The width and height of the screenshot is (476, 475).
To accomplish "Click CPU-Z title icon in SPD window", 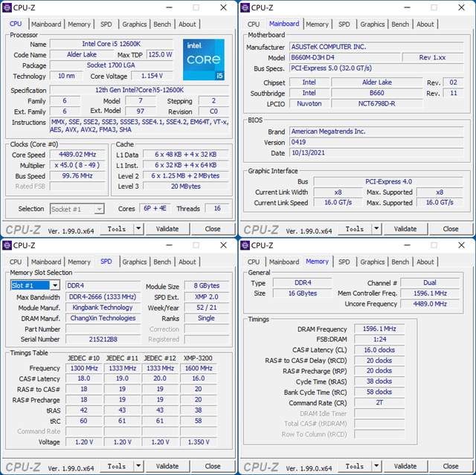I will [x=7, y=245].
